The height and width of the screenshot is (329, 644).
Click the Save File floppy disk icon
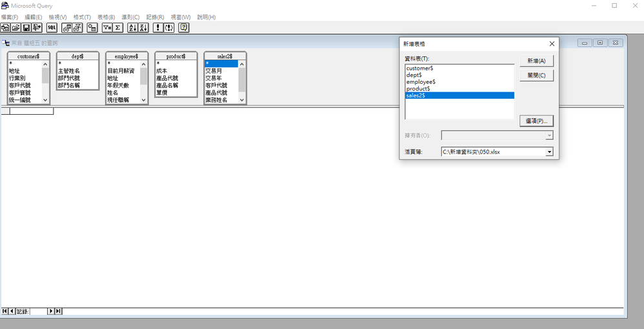26,28
